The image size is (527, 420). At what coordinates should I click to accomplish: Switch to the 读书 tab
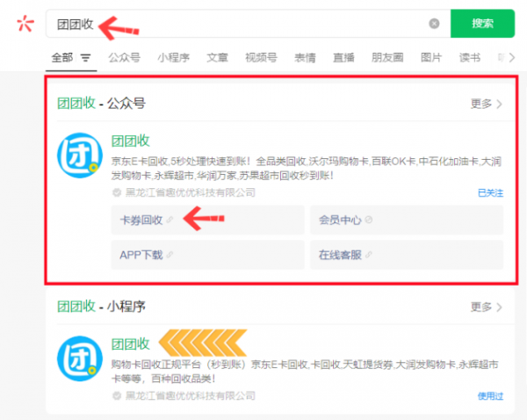click(x=470, y=57)
